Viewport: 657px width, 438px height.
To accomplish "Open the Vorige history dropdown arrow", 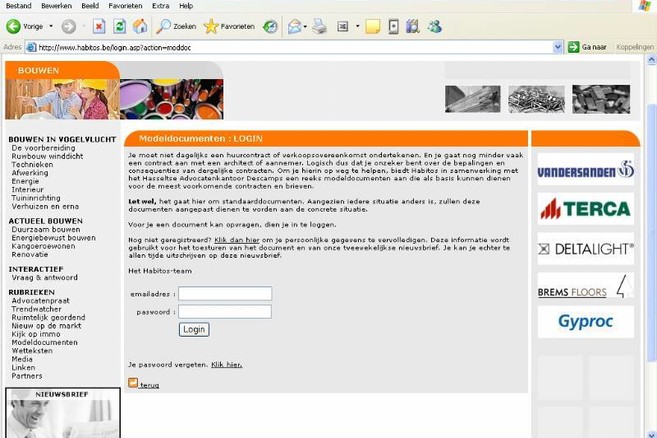I will click(51, 27).
